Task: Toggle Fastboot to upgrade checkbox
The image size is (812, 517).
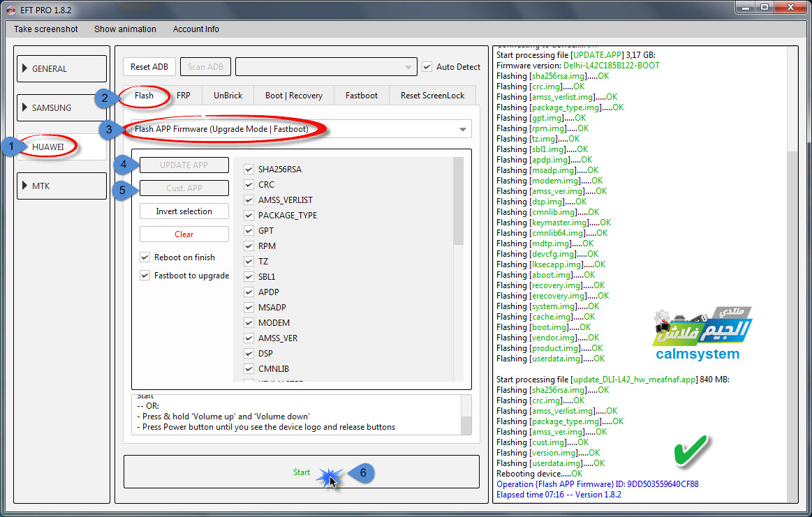Action: tap(145, 276)
